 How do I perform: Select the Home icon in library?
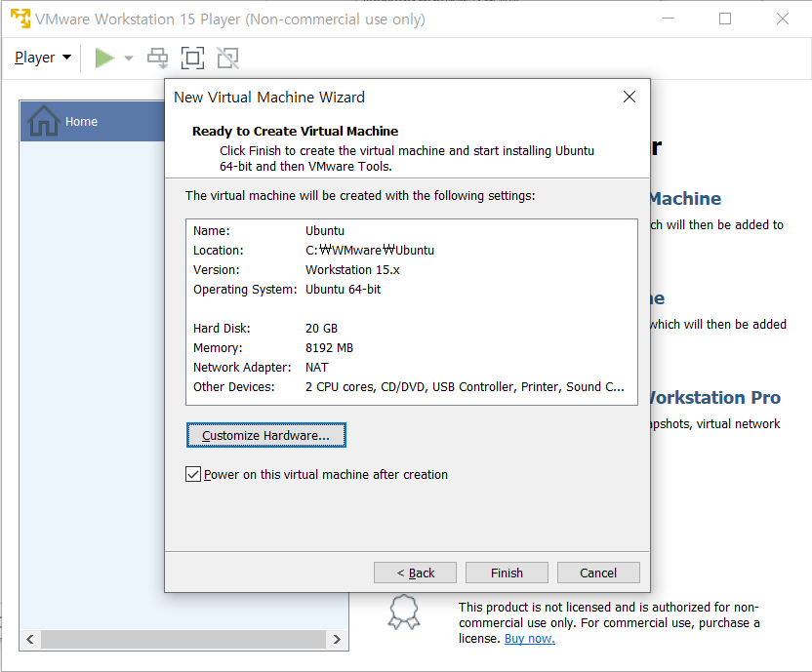point(44,121)
